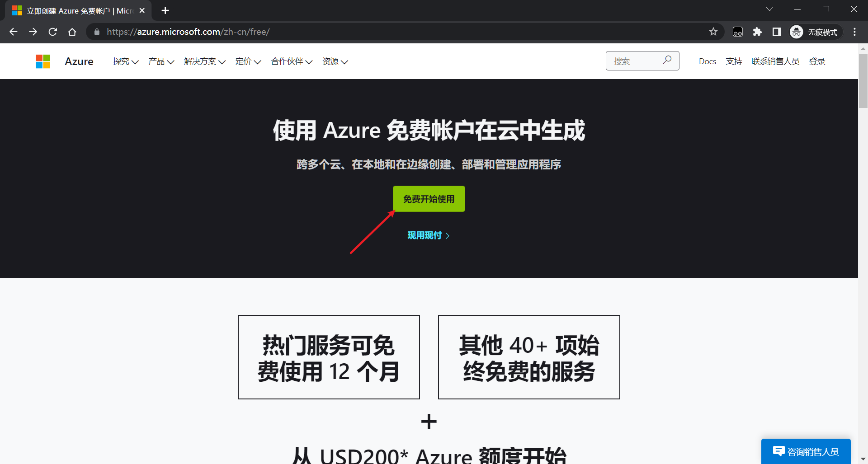The height and width of the screenshot is (464, 868).
Task: View site security lock info
Action: click(97, 32)
